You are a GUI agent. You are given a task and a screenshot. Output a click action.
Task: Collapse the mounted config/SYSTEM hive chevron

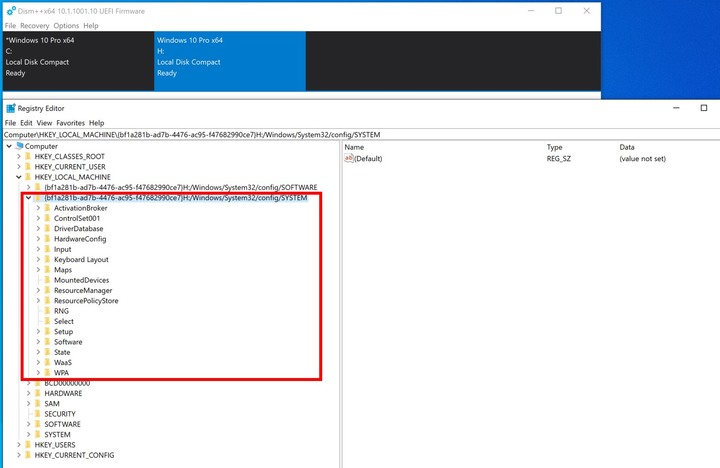28,197
